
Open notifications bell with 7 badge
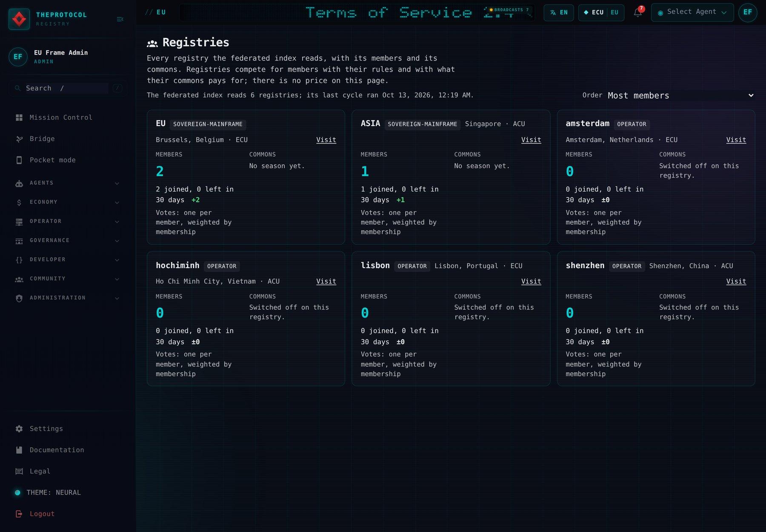638,12
